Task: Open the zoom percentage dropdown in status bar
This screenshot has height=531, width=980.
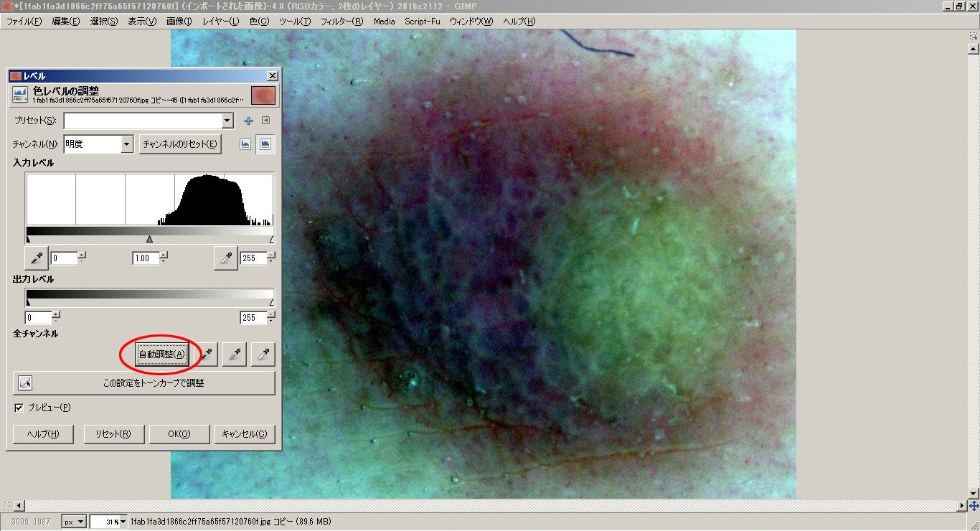Action: [x=123, y=522]
